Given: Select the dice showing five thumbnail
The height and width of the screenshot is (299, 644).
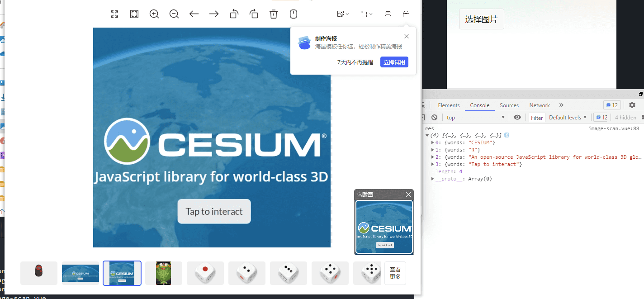Looking at the screenshot, I should tap(367, 273).
